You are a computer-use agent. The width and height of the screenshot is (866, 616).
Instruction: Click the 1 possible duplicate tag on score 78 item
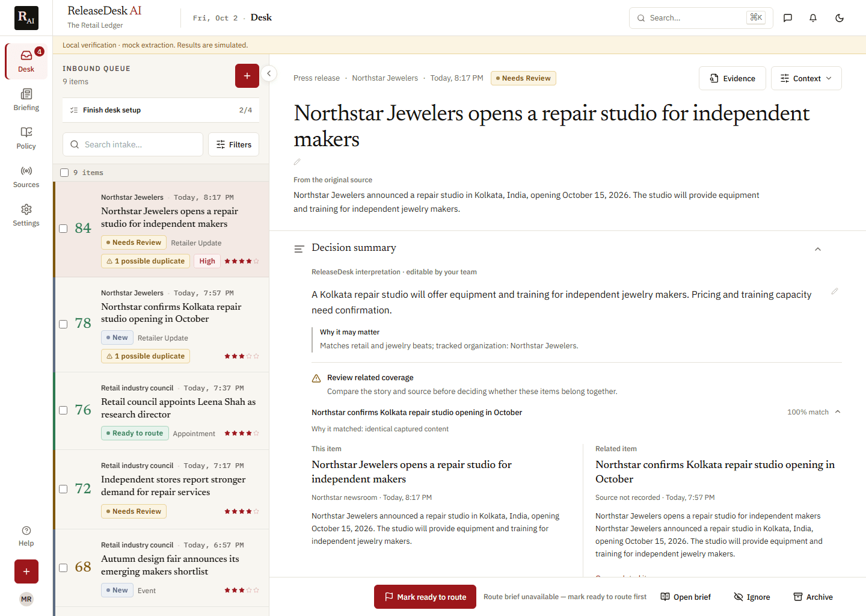(x=146, y=356)
